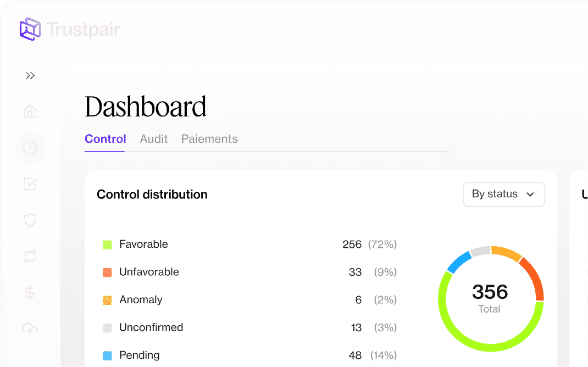Switch to the Control tab

pyautogui.click(x=105, y=139)
